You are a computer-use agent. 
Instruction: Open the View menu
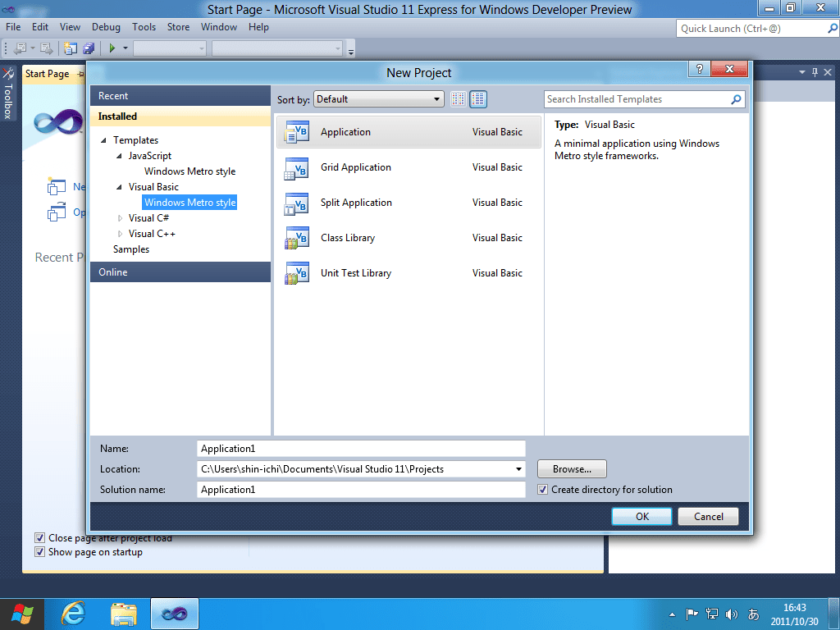pos(70,27)
